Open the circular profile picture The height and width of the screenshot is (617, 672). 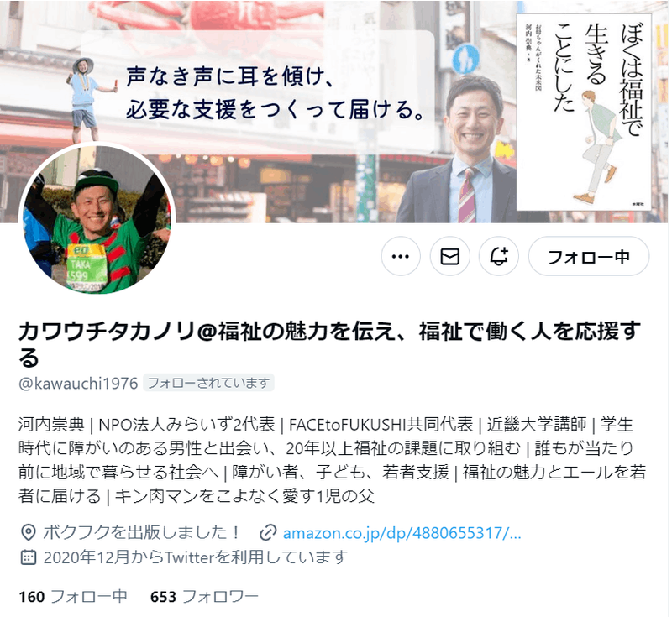point(97,219)
